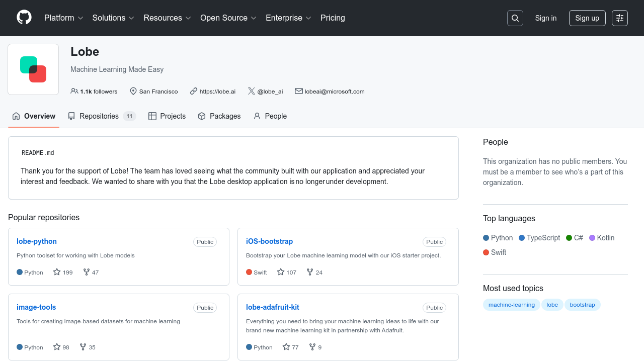
Task: Expand the Platform dropdown menu
Action: click(63, 18)
